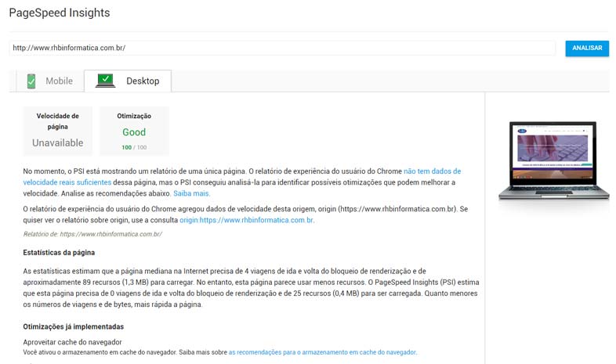The image size is (616, 364).
Task: Click the mobile phone icon in Mobile tab
Action: pyautogui.click(x=31, y=81)
